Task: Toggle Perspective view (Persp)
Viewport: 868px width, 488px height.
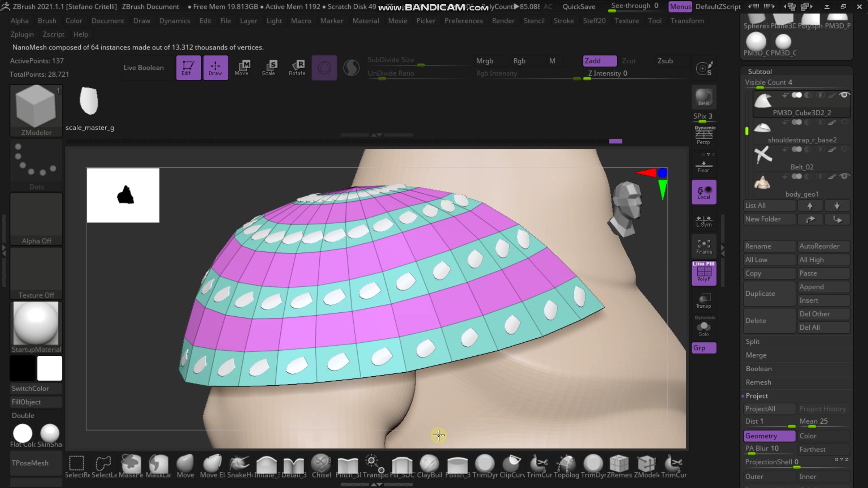Action: (x=704, y=136)
